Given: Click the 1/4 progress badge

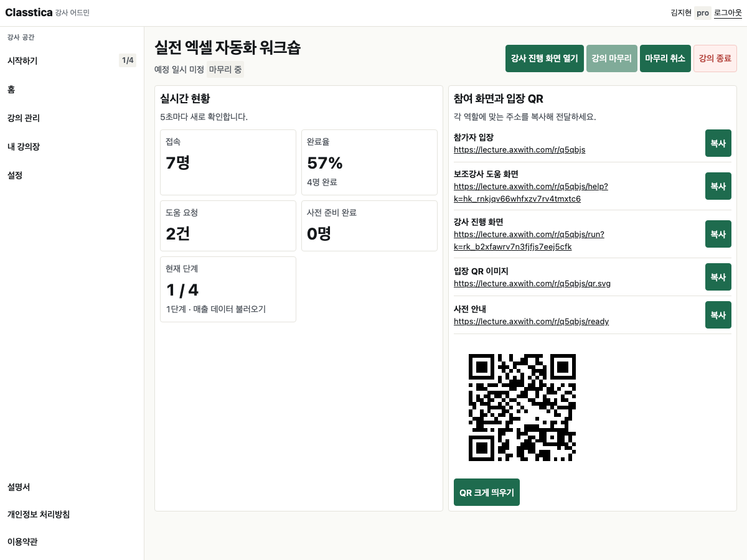Looking at the screenshot, I should (x=128, y=60).
